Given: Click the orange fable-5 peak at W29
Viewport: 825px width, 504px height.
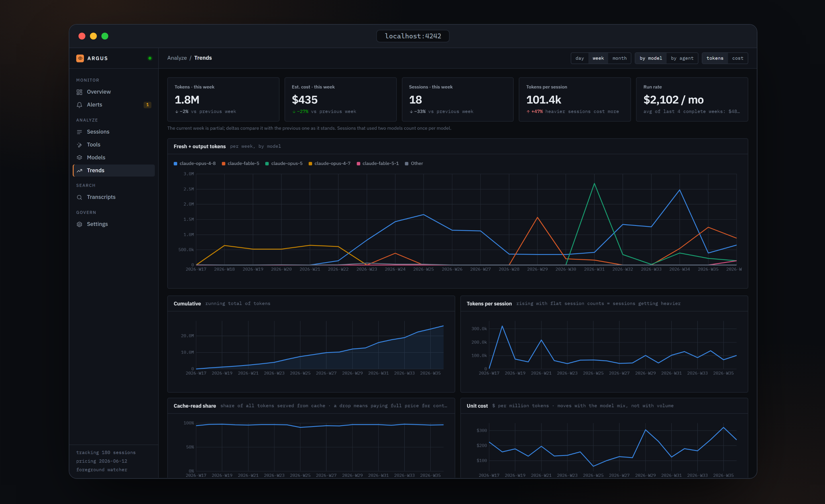Looking at the screenshot, I should pyautogui.click(x=537, y=218).
